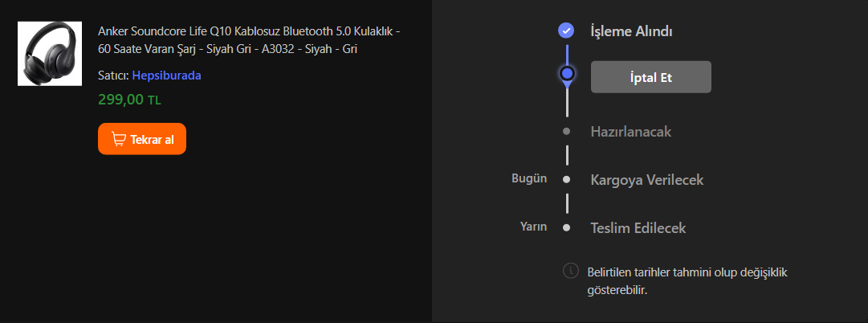Cancel the order with İptal Et
868x323 pixels.
(x=651, y=77)
